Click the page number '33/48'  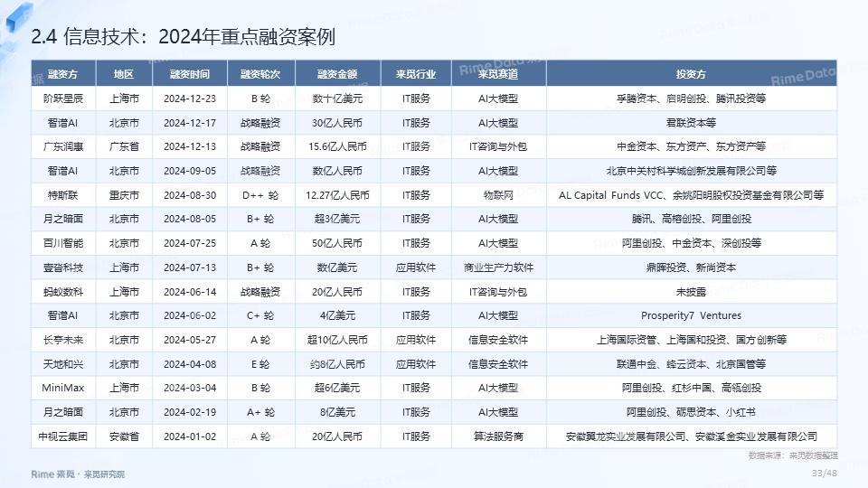tap(825, 474)
